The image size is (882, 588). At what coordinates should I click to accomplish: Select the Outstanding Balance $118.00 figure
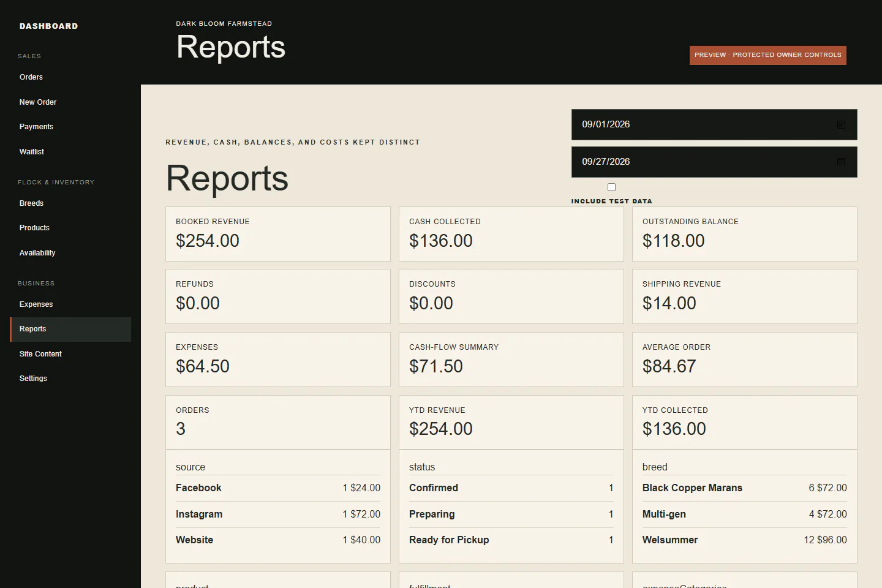click(674, 241)
